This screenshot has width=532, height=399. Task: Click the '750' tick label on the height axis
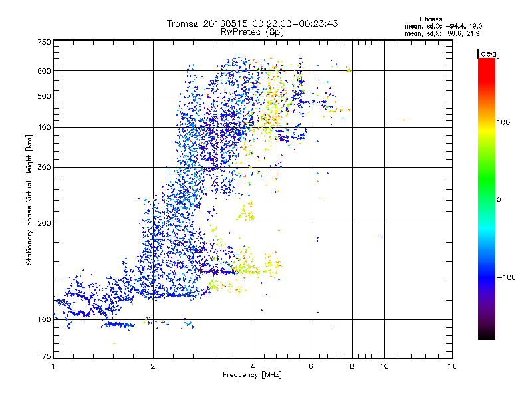point(44,42)
